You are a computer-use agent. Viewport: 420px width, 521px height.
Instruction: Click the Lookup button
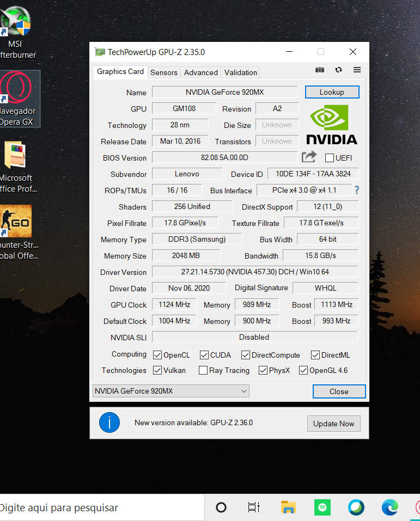click(332, 92)
